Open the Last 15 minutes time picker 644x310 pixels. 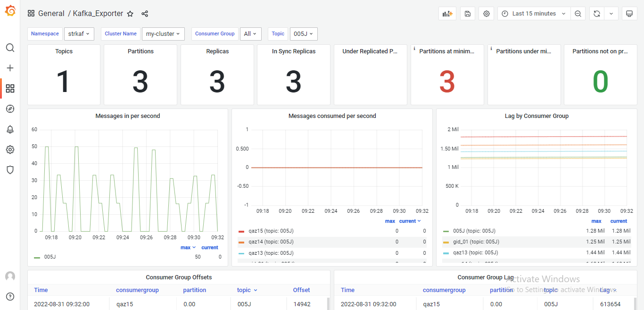pyautogui.click(x=534, y=14)
